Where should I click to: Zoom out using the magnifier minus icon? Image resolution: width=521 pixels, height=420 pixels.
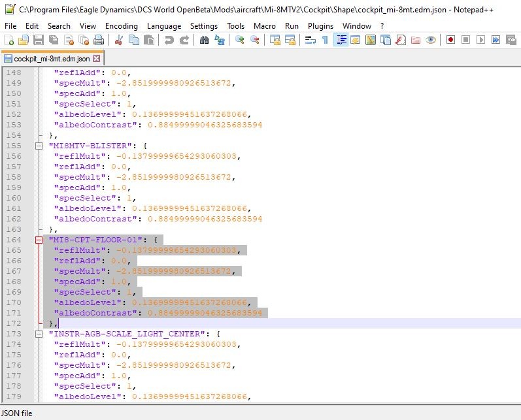click(255, 40)
